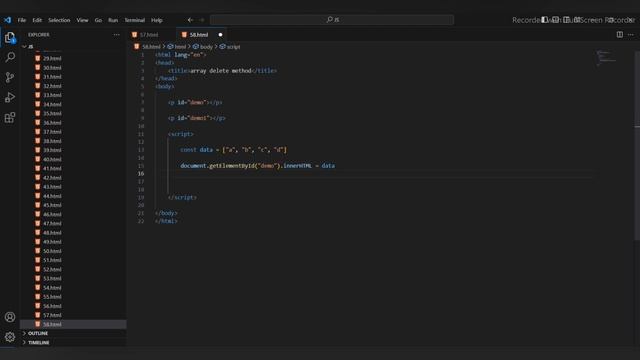This screenshot has height=360, width=640.
Task: Go back with the navigation arrow
Action: 190,20
